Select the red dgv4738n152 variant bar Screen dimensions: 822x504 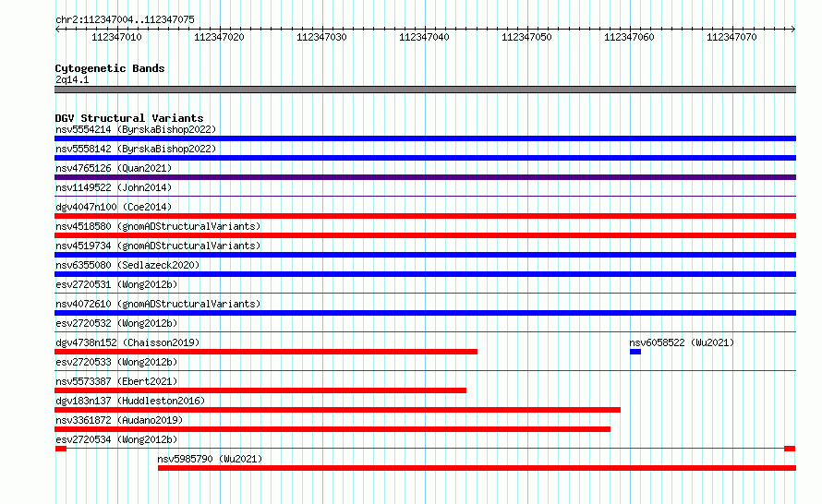click(266, 352)
